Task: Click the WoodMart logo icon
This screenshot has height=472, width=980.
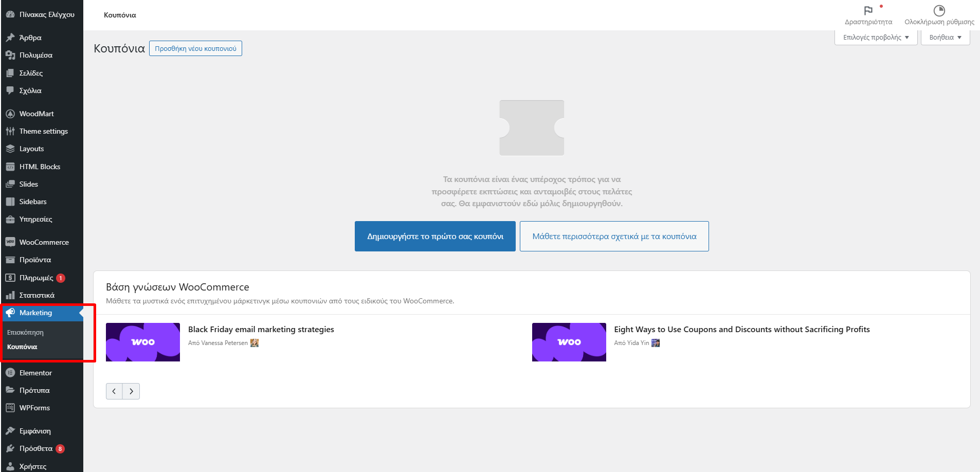Action: [x=10, y=114]
